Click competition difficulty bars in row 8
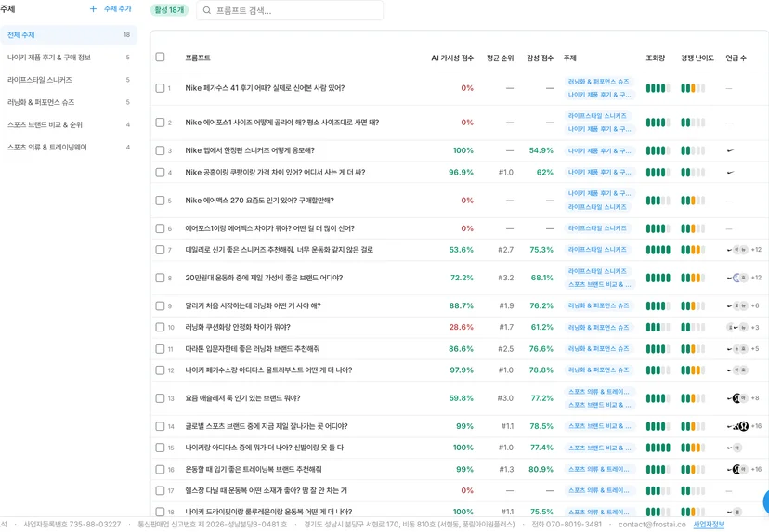Image resolution: width=769 pixels, height=532 pixels. (x=693, y=278)
